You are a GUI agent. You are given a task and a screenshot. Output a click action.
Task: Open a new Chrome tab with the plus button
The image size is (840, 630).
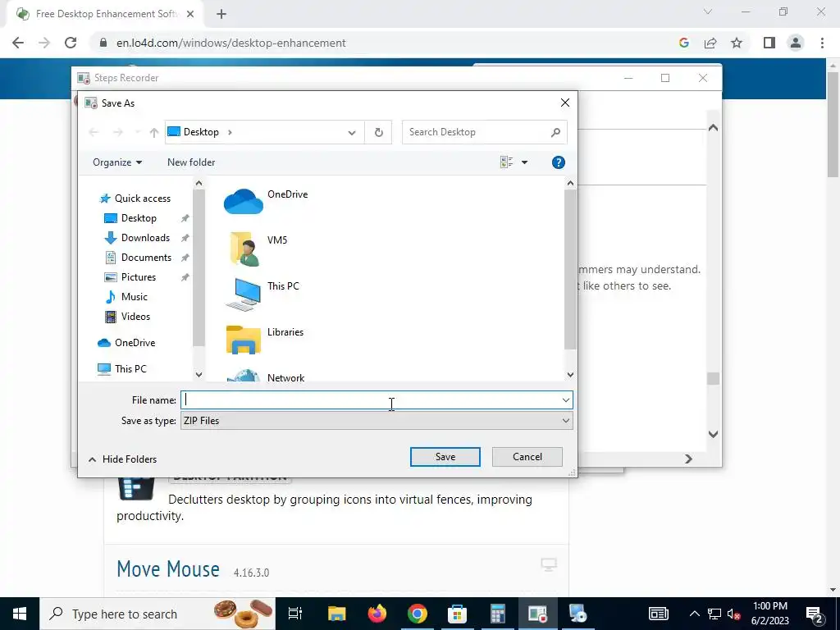pyautogui.click(x=221, y=14)
